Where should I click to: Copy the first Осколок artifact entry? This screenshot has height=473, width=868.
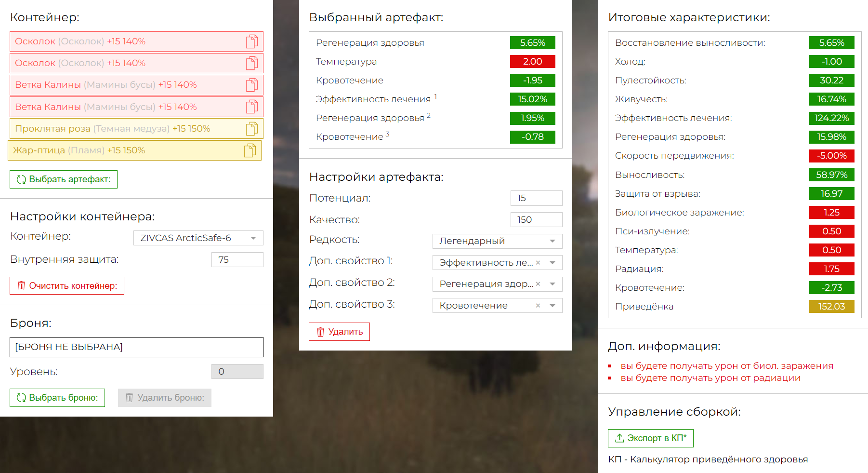tap(252, 41)
